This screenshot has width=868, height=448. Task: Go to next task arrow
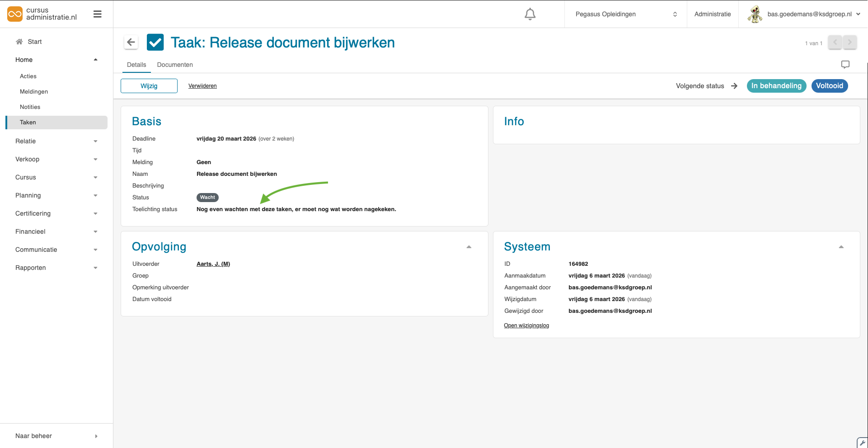[849, 42]
